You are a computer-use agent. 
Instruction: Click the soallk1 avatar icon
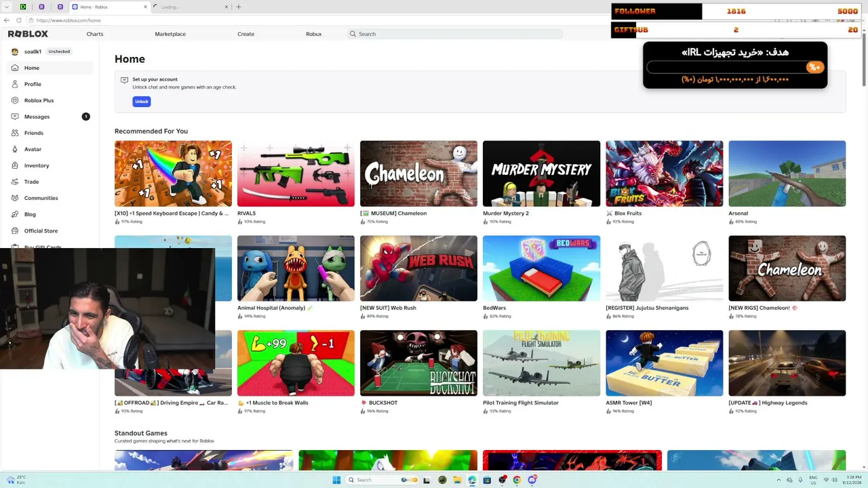[x=15, y=52]
